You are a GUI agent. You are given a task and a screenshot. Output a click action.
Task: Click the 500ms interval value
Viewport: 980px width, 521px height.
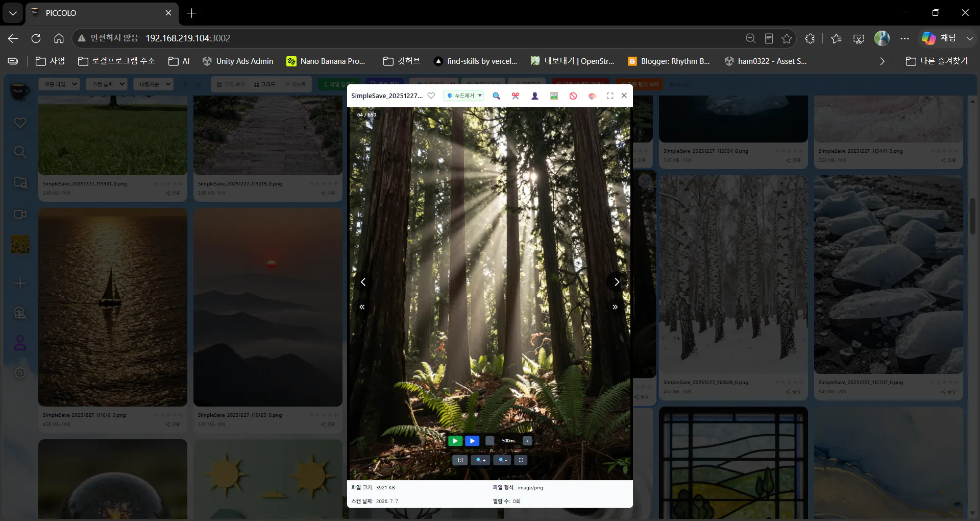tap(508, 441)
